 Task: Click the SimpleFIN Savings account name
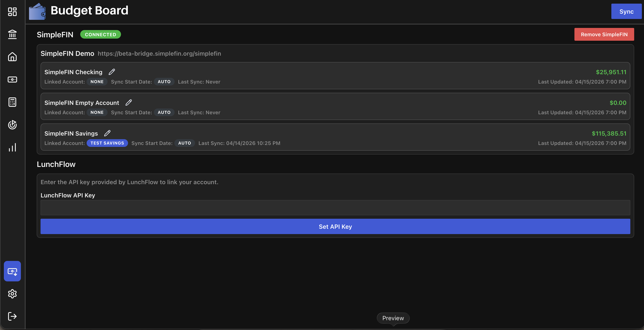click(x=71, y=133)
